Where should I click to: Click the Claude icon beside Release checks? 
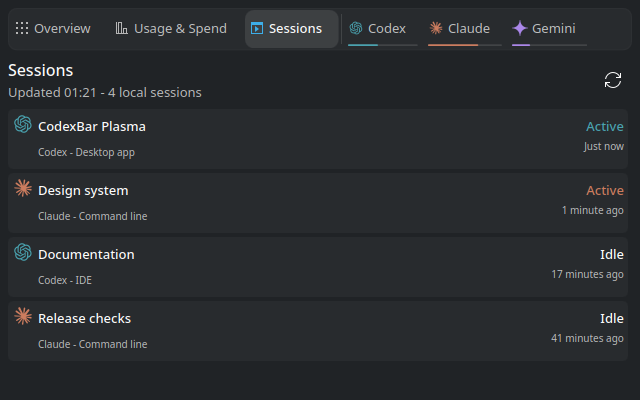coord(23,316)
